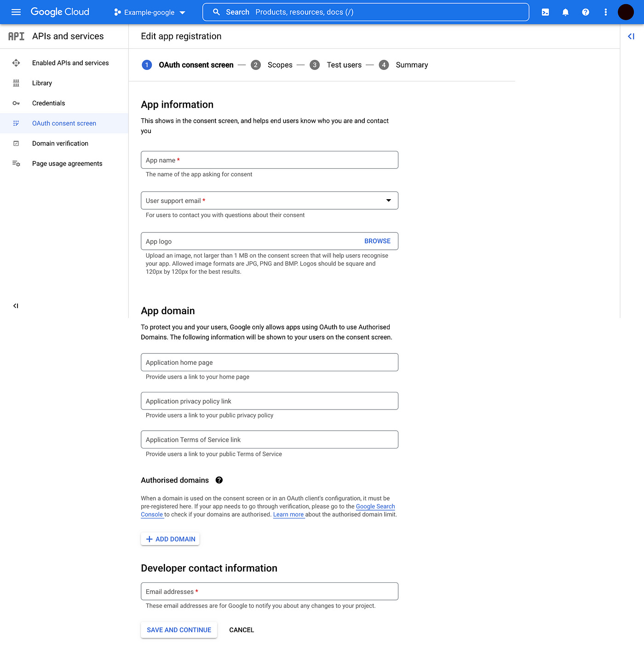Open the Cloud Shell terminal icon

[x=545, y=12]
